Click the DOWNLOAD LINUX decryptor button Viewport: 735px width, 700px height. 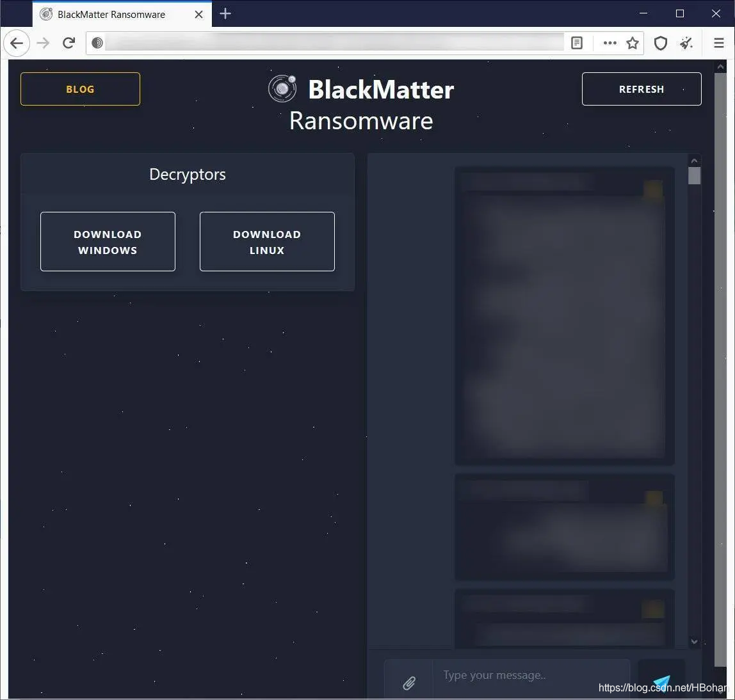click(267, 242)
